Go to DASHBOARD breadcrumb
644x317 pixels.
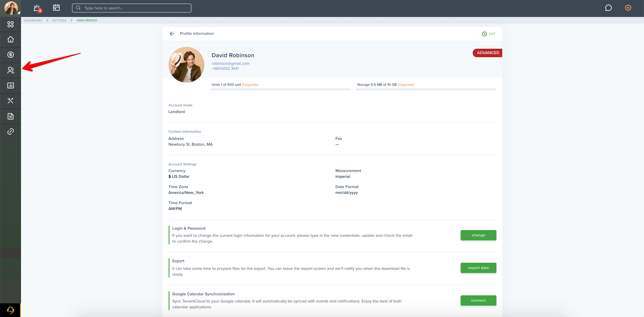coord(33,21)
